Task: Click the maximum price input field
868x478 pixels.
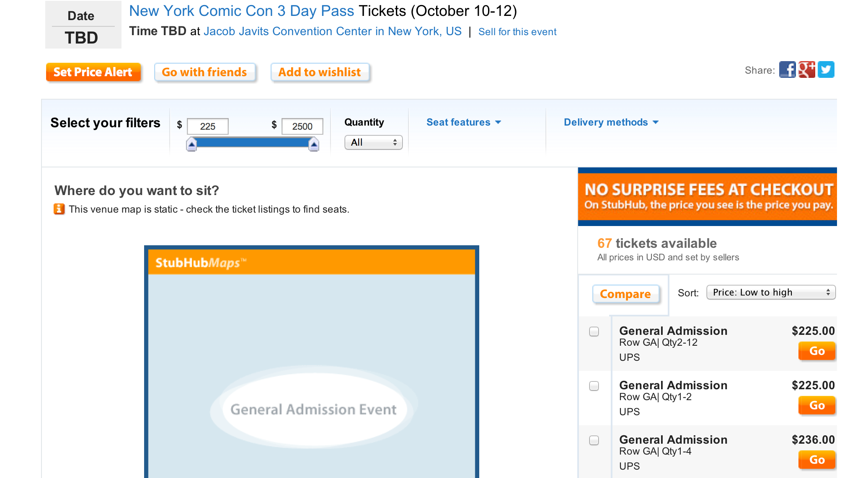Action: coord(302,126)
